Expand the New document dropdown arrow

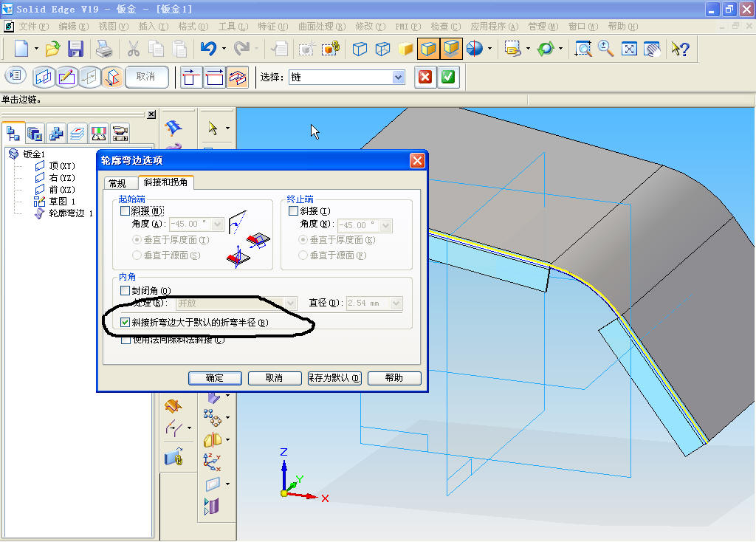(x=36, y=49)
